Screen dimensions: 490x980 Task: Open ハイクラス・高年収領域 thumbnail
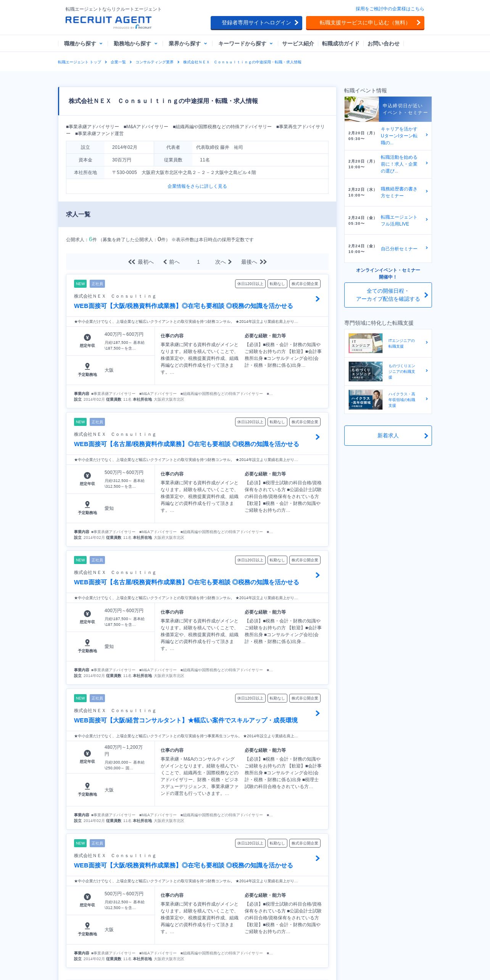pyautogui.click(x=366, y=400)
